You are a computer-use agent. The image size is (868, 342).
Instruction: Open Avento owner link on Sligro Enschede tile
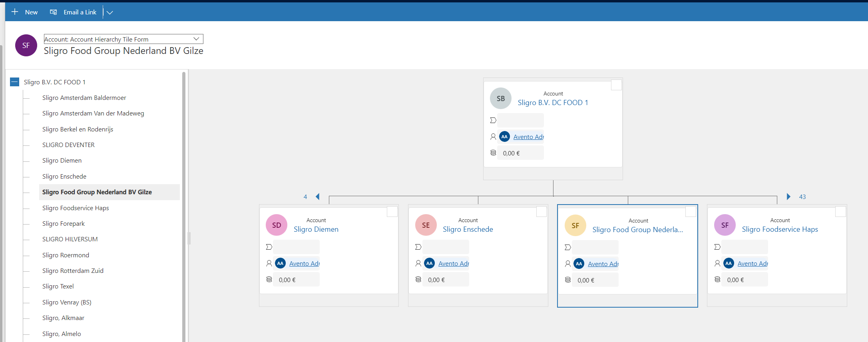click(x=453, y=264)
